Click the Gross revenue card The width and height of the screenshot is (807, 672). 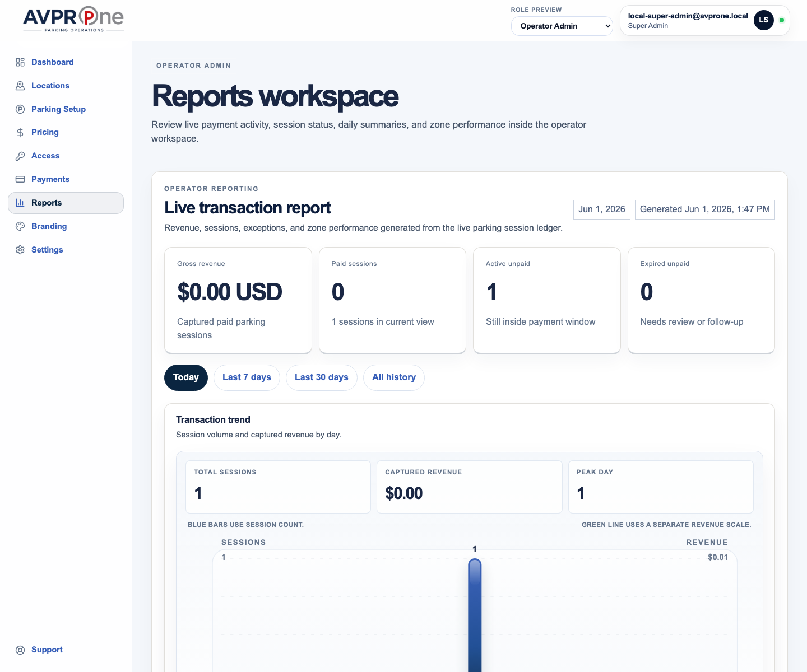[x=238, y=300]
